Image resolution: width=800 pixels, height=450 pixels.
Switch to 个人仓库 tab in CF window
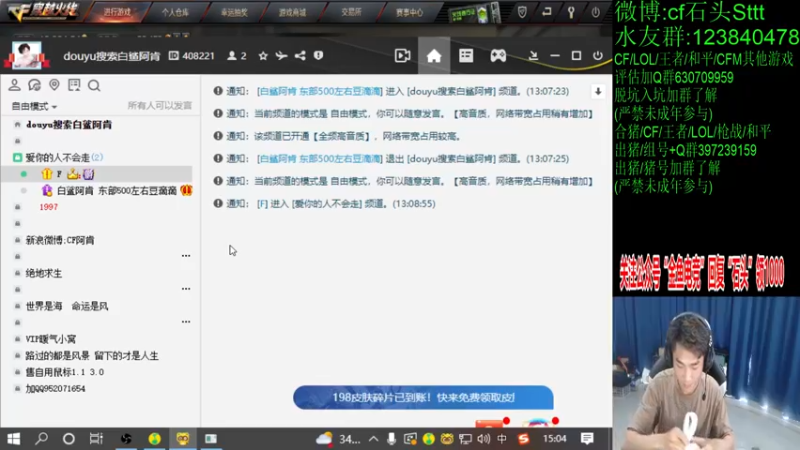pos(175,12)
